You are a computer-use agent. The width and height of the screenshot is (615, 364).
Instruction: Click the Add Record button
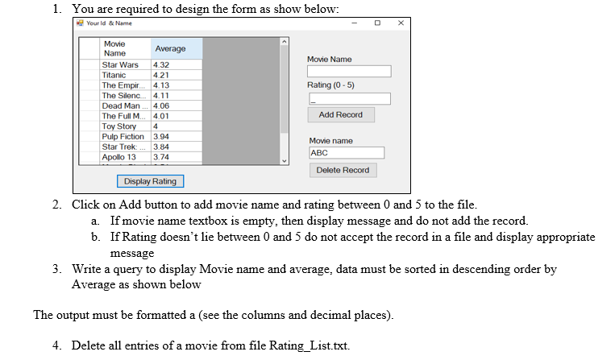tap(341, 115)
